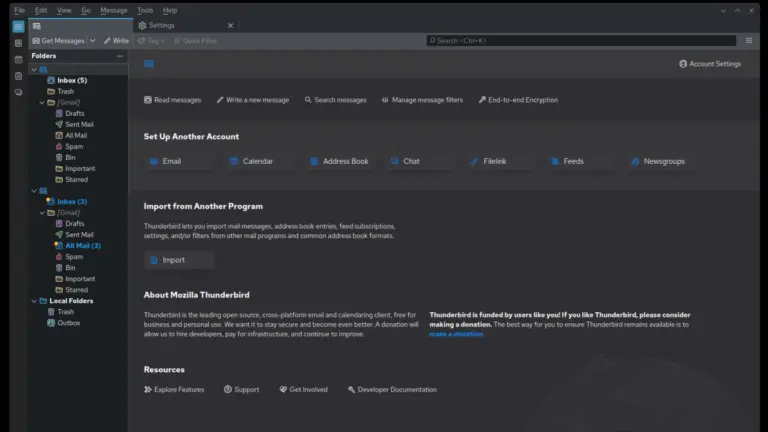Open the Address Book space in sidebar

(x=18, y=43)
